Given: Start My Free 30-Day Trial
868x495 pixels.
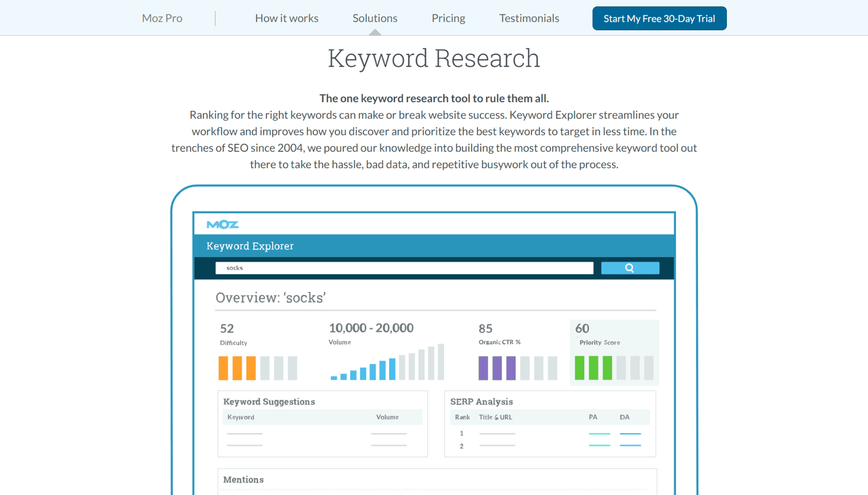Looking at the screenshot, I should click(x=659, y=18).
